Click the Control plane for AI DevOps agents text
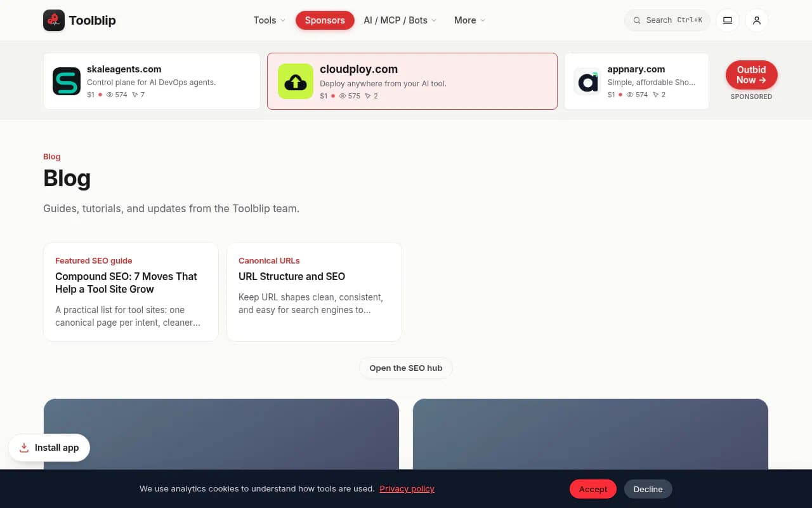This screenshot has height=508, width=812. [x=152, y=82]
